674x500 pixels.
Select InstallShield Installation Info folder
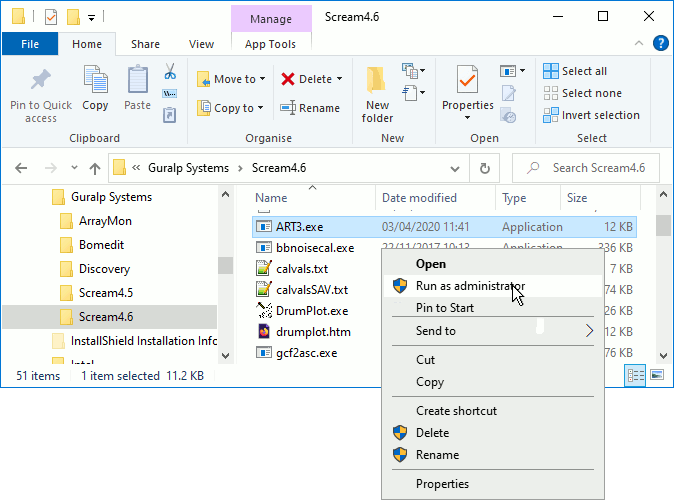pyautogui.click(x=144, y=341)
